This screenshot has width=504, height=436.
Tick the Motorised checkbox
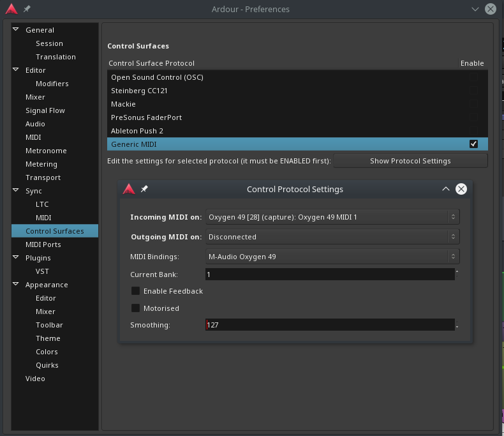pos(135,308)
